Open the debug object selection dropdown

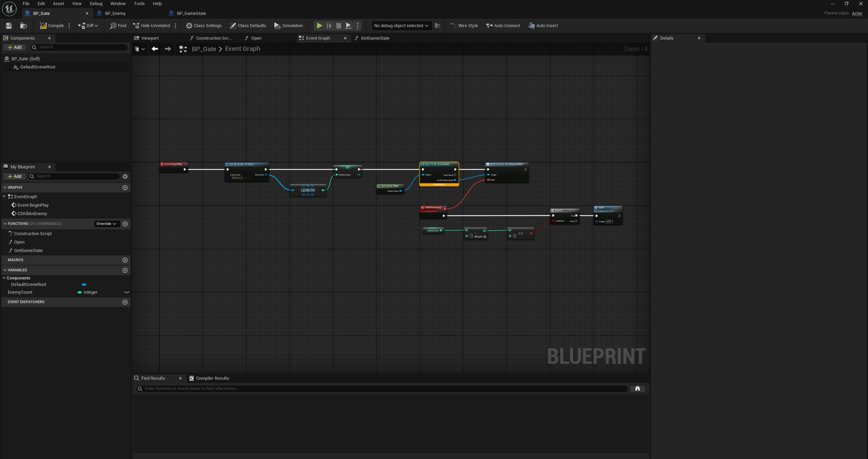401,26
